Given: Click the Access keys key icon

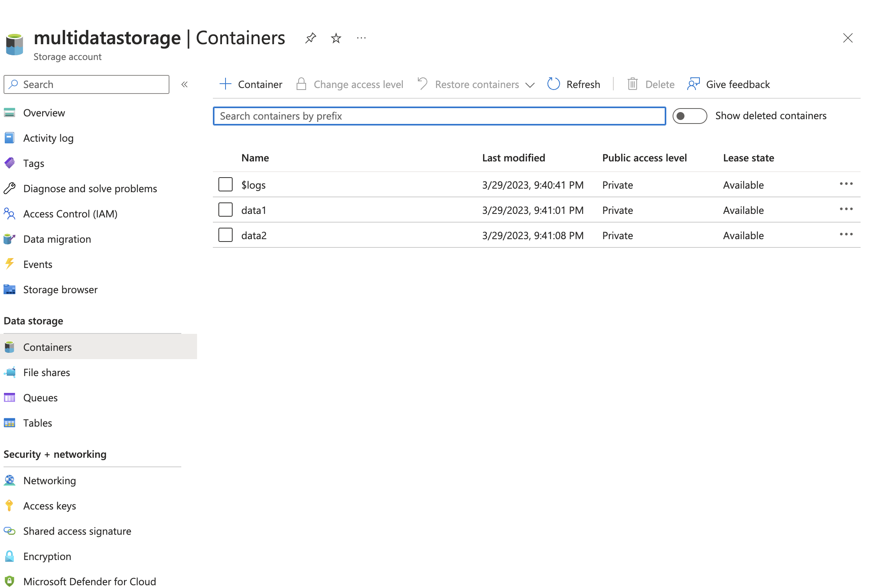Looking at the screenshot, I should tap(9, 506).
